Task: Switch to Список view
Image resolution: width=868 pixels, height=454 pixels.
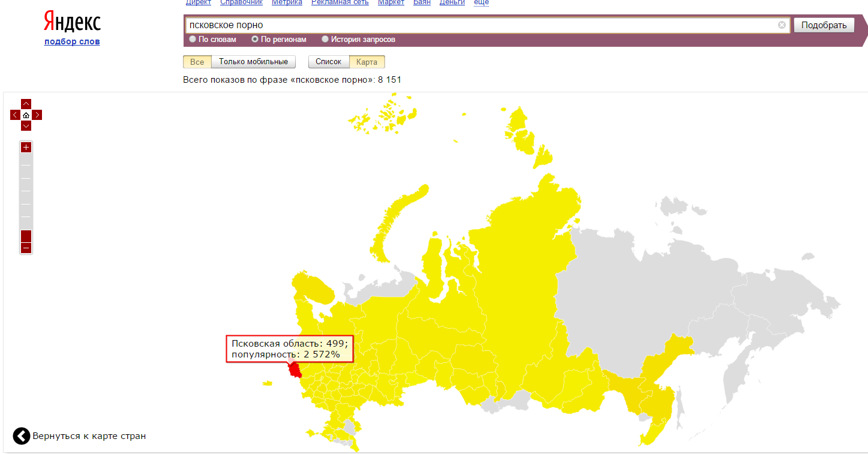Action: point(329,62)
